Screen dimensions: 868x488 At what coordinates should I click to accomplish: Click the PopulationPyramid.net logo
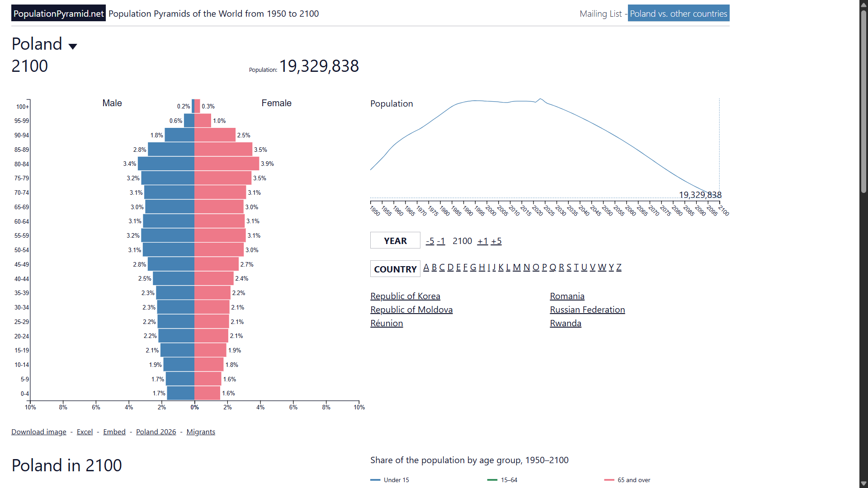(59, 14)
